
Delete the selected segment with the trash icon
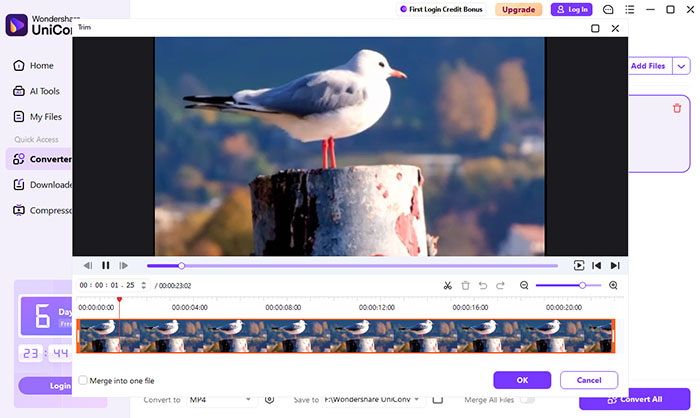click(x=465, y=285)
